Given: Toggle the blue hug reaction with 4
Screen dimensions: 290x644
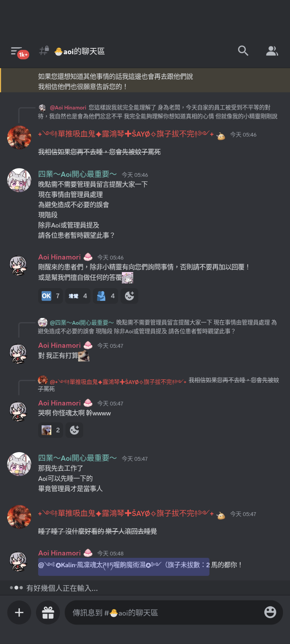Looking at the screenshot, I should (x=106, y=296).
